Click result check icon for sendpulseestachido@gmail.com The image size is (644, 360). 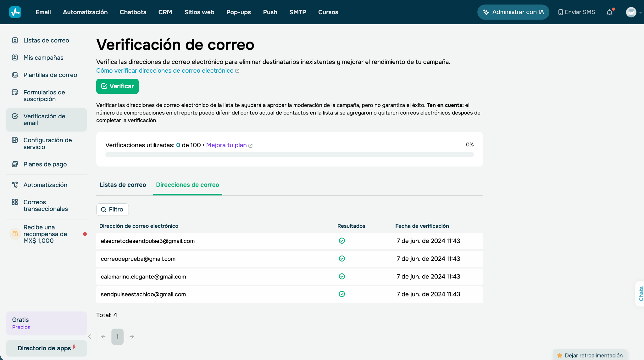[342, 294]
